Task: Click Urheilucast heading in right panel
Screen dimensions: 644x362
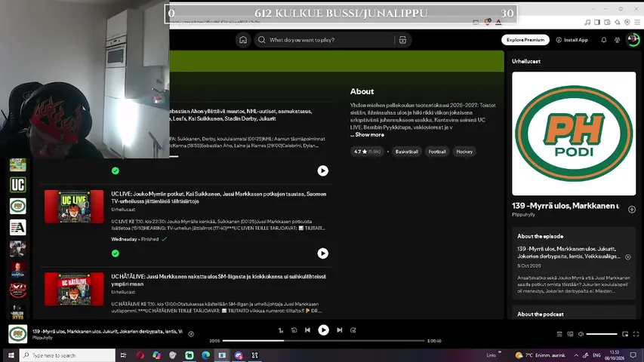Action: 526,61
